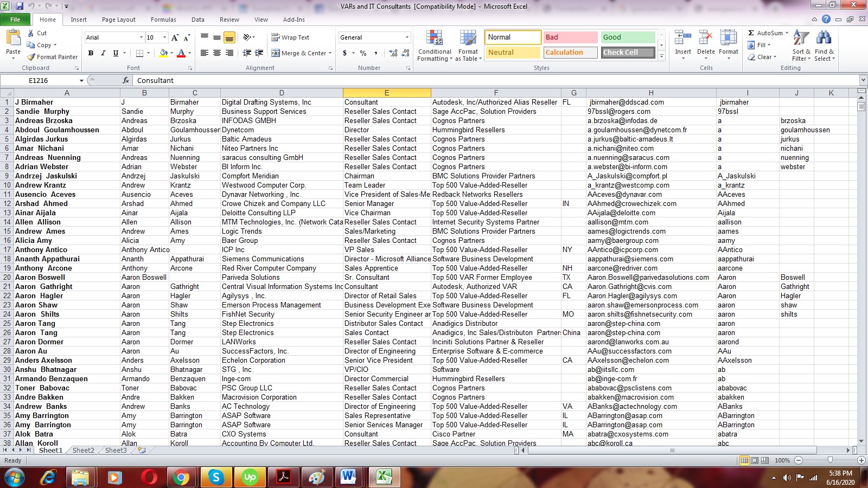Open the General number format dropdown

click(407, 37)
